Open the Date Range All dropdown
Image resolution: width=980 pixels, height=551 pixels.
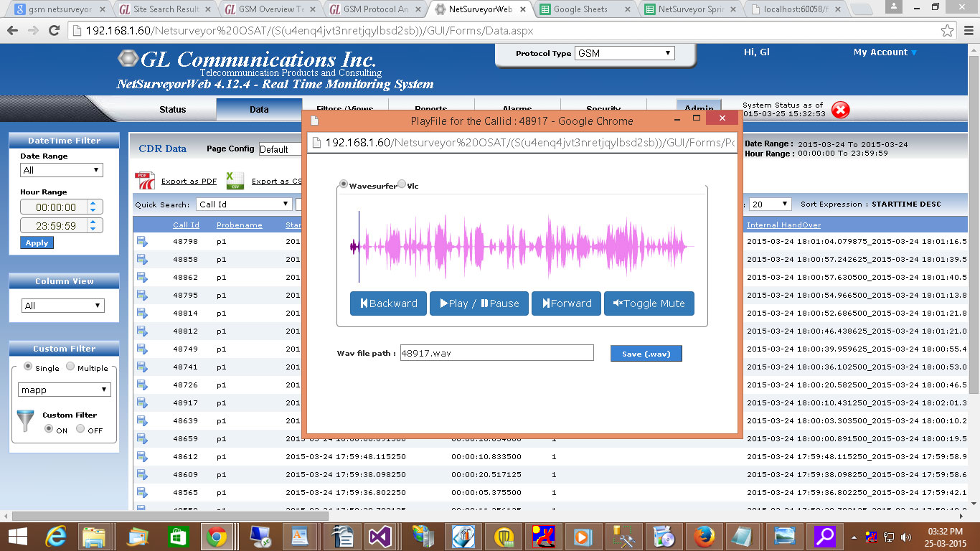click(x=62, y=170)
